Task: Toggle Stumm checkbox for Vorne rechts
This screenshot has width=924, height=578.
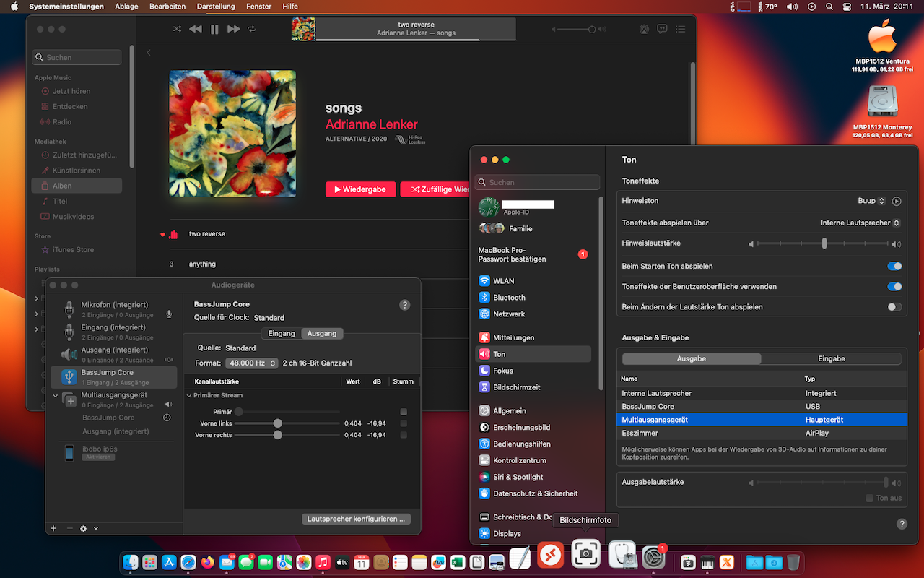Action: [x=404, y=435]
